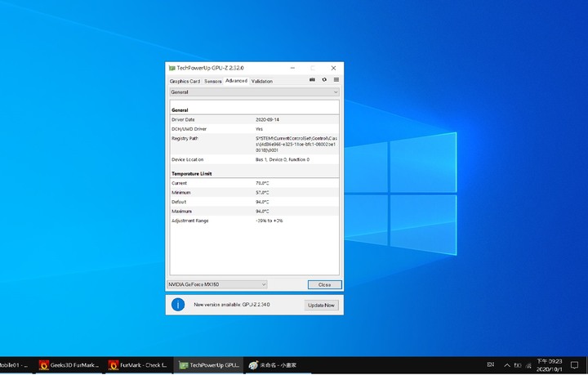Switch to the Graphics Card tab
The image size is (588, 375).
(x=185, y=82)
